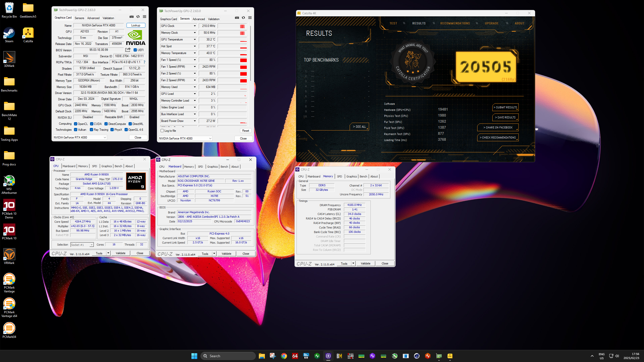644x362 pixels.
Task: Toggle the CUDA checkbox in GPU-Z
Action: coord(92,124)
